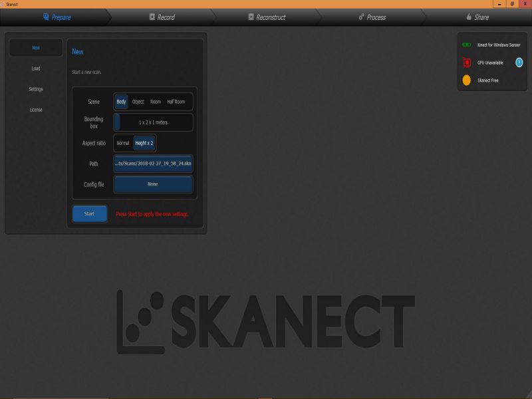
Task: Click the Share thumbs-up icon
Action: [x=469, y=17]
